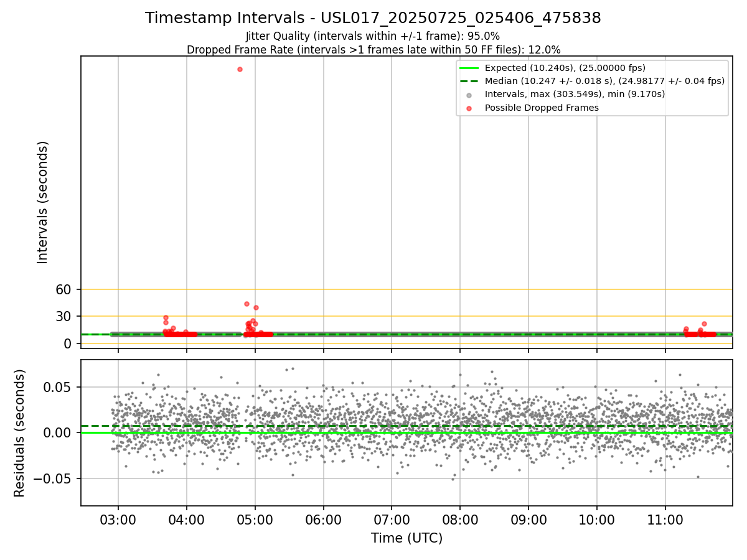Click the Time (UTC) x-axis label
Viewport: 747px width, 560px height.
tap(406, 538)
